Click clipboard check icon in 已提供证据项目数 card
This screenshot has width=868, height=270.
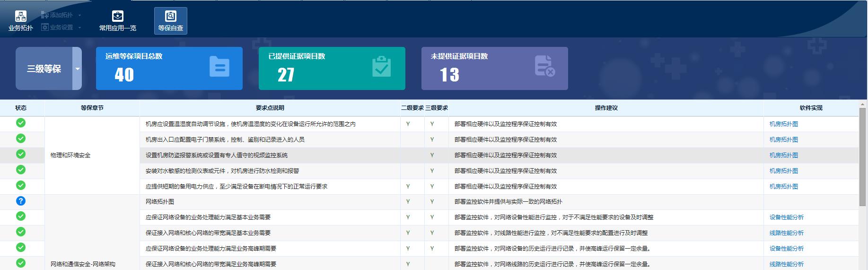(x=381, y=67)
